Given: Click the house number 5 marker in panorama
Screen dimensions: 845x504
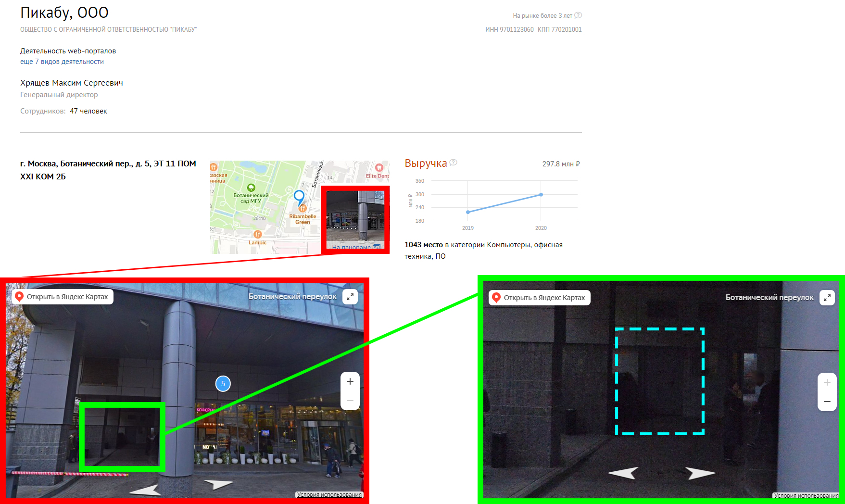Looking at the screenshot, I should (223, 383).
